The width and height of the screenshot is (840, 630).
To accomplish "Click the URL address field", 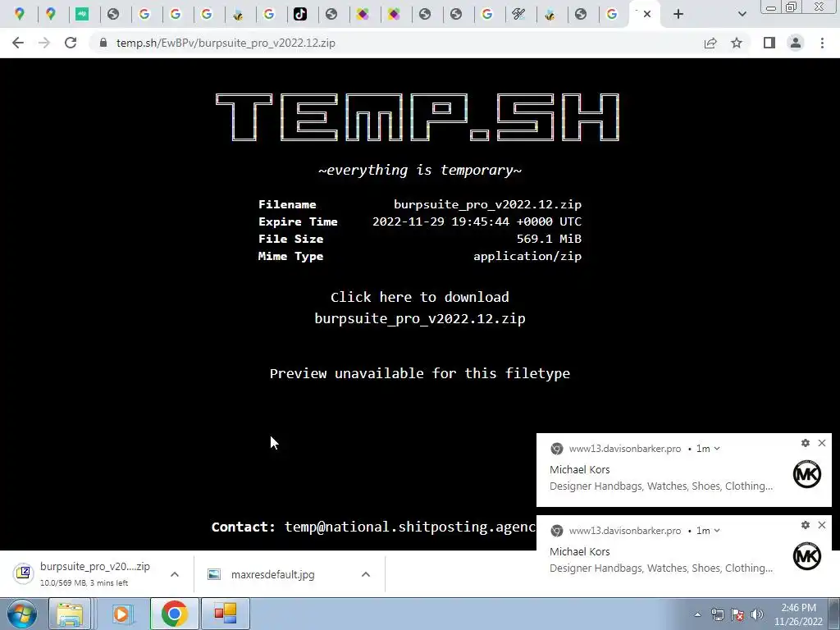I will (396, 43).
